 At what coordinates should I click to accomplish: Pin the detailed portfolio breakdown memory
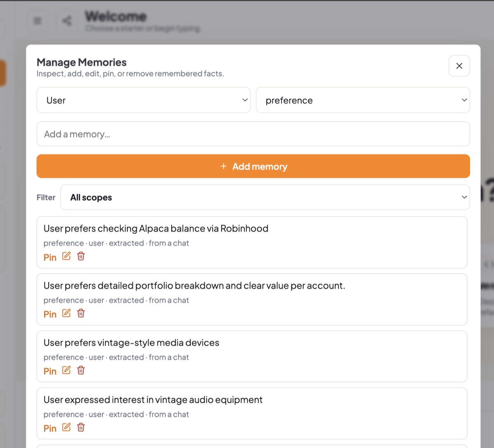pyautogui.click(x=50, y=314)
